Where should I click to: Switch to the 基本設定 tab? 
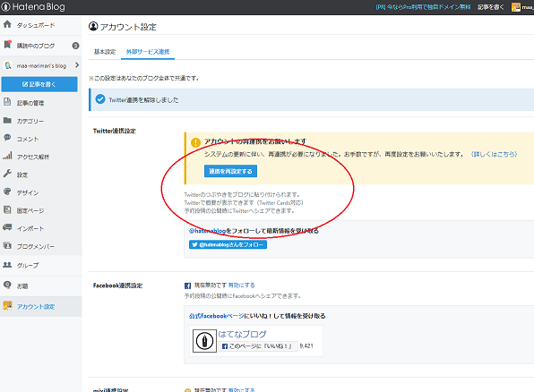click(x=105, y=52)
